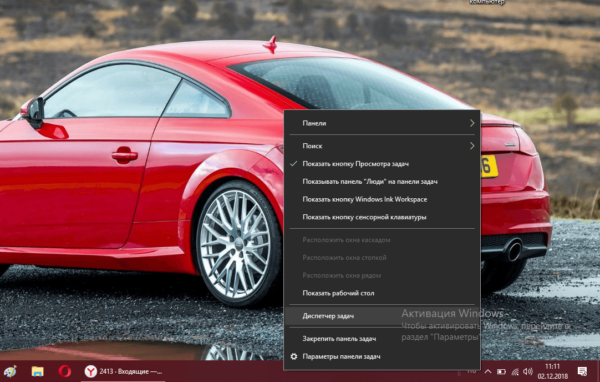Expand the 'Панели' submenu

(x=382, y=123)
